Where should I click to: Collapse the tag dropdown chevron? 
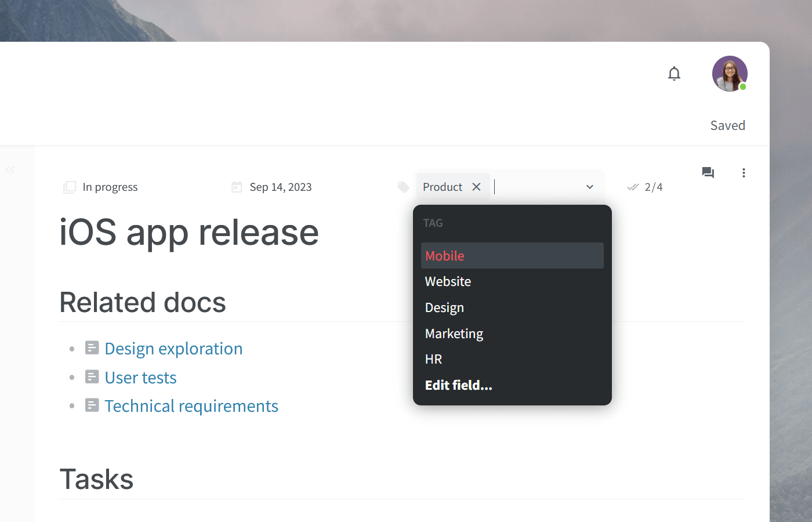590,187
